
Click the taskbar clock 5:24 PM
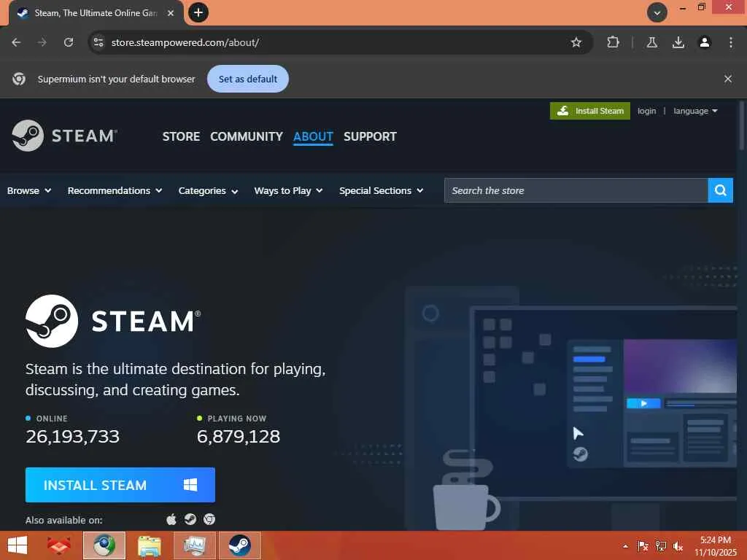(x=715, y=540)
